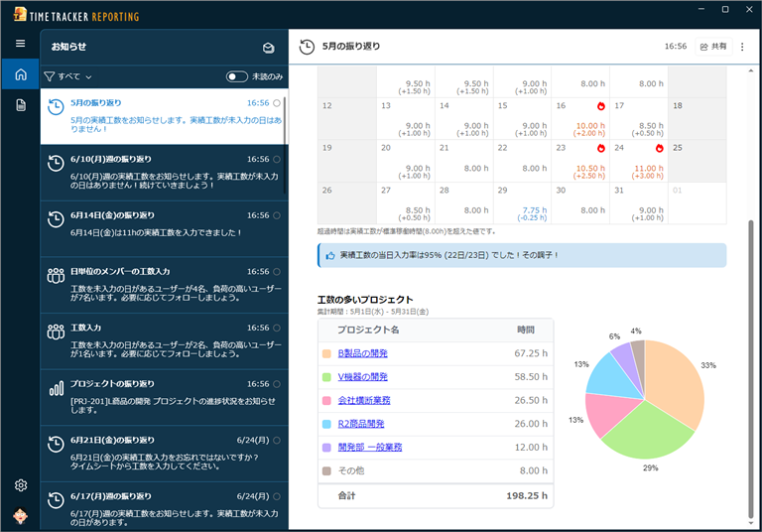Click the report pane vertical scrollbar
Viewport: 762px width, 532px height.
pos(751,367)
